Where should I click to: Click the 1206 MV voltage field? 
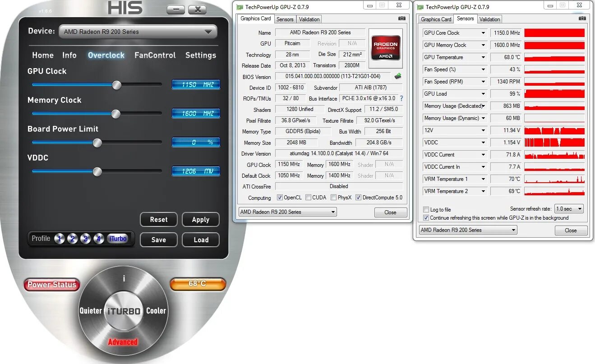click(196, 171)
